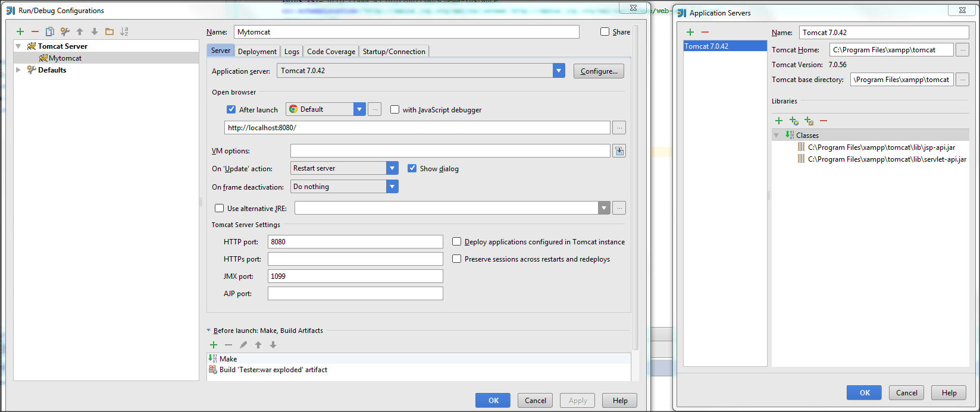Add new run configuration with green plus

point(20,32)
